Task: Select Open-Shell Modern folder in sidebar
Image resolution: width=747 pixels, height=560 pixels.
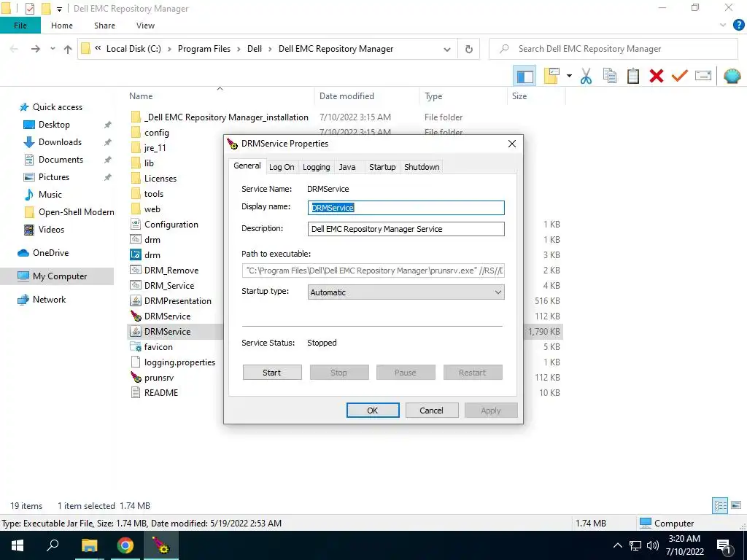Action: (76, 212)
